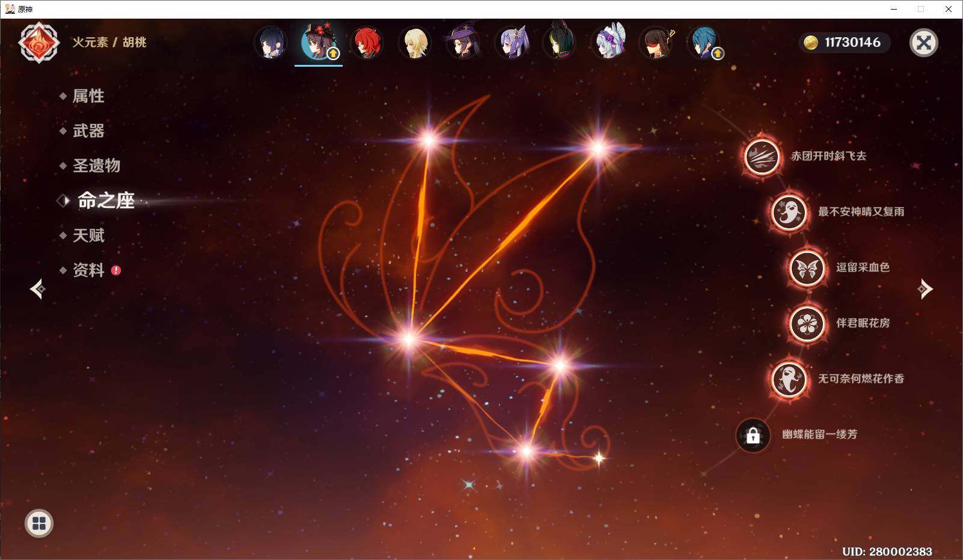The image size is (963, 560).
Task: Select the maid headdress character portrait
Action: tap(608, 43)
